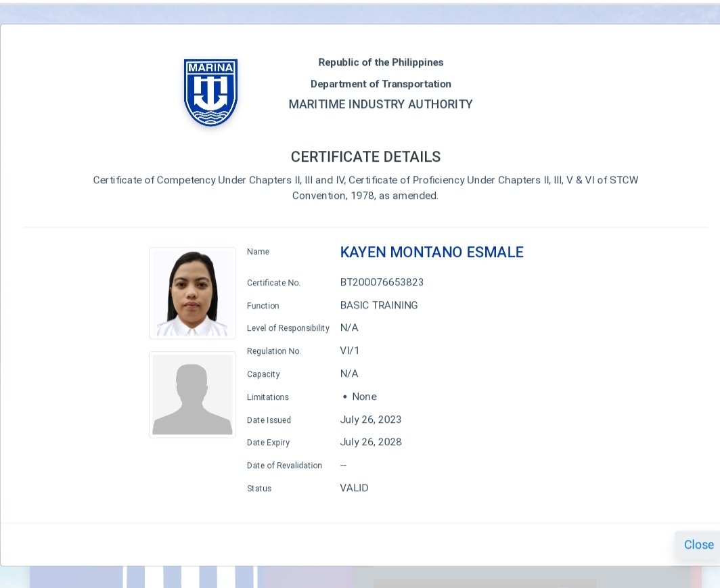Click the Republic of the Philippines text
Viewport: 720px width, 588px height.
(x=380, y=62)
